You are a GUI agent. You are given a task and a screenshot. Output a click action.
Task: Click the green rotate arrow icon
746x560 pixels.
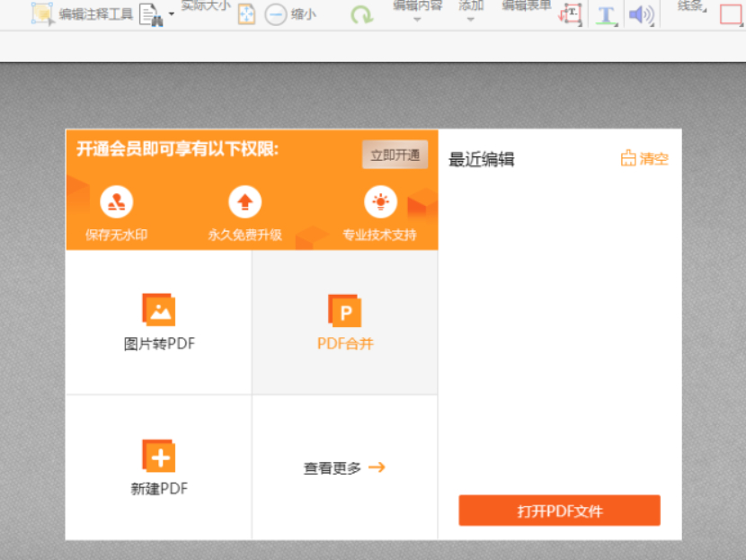[x=361, y=14]
